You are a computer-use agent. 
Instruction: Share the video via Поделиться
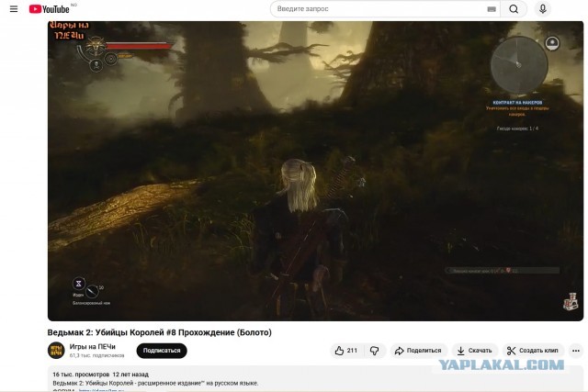pyautogui.click(x=419, y=351)
